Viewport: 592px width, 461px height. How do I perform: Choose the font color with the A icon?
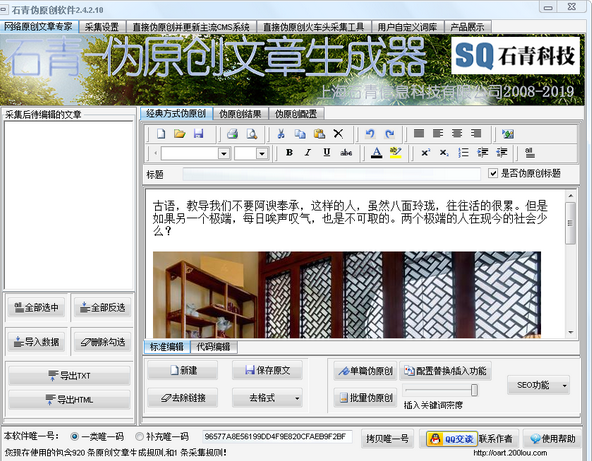tap(376, 153)
